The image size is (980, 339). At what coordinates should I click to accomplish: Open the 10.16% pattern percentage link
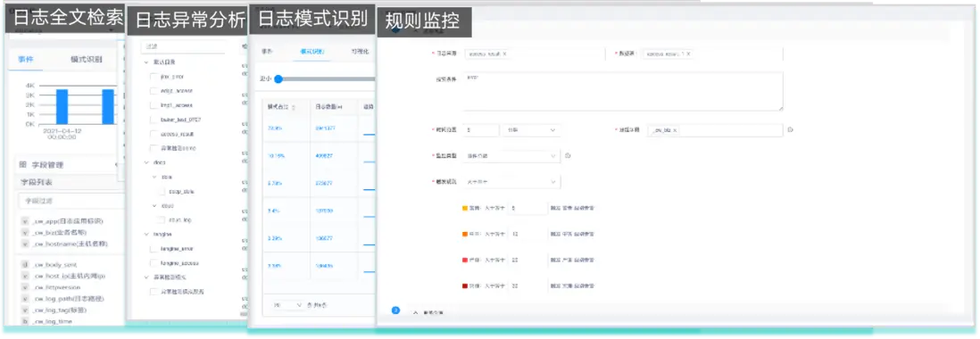click(276, 155)
